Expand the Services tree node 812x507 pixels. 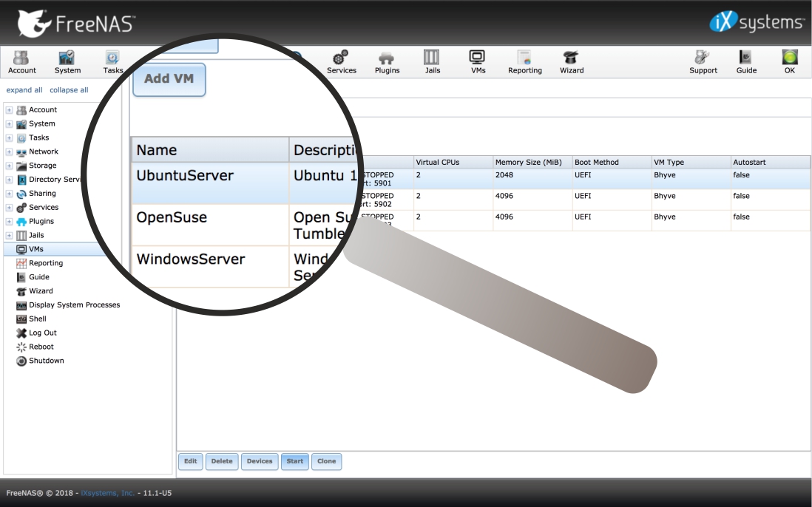9,208
